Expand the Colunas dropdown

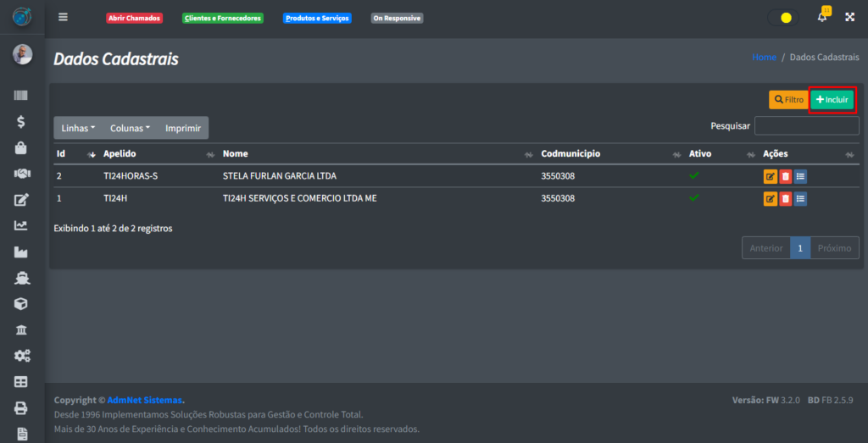130,128
